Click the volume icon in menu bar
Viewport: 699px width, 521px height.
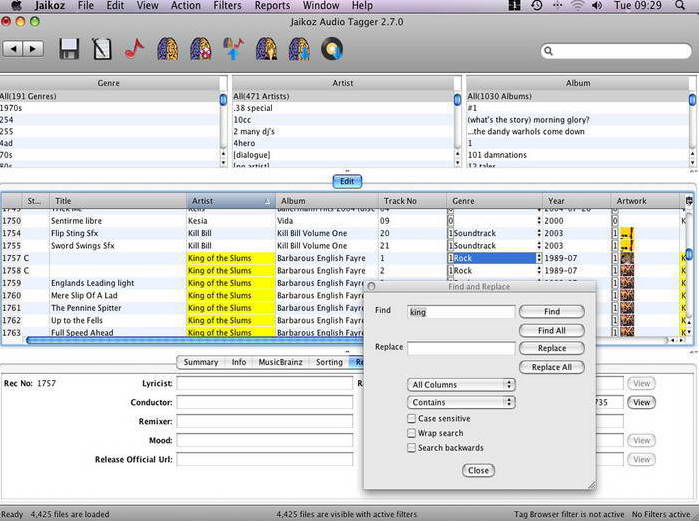597,5
